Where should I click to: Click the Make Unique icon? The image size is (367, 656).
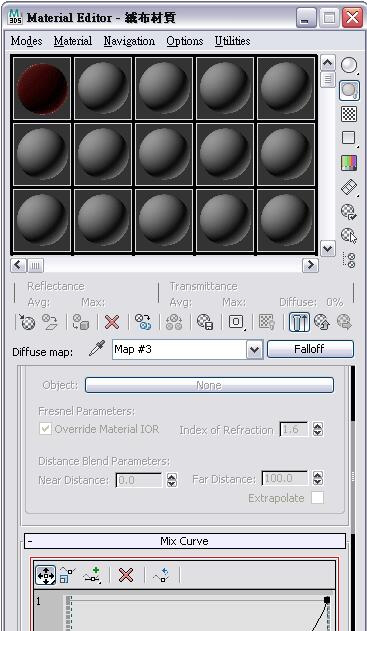[x=174, y=322]
